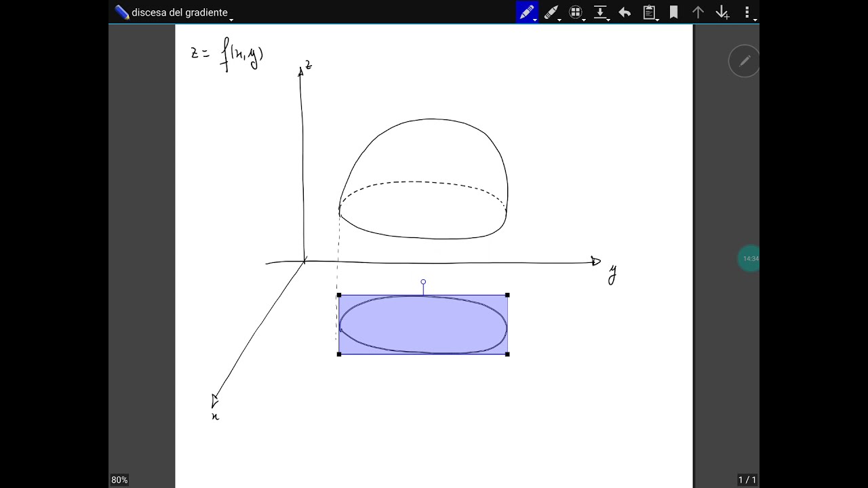Open the clipboard paste tool
The height and width of the screenshot is (488, 868).
point(650,12)
